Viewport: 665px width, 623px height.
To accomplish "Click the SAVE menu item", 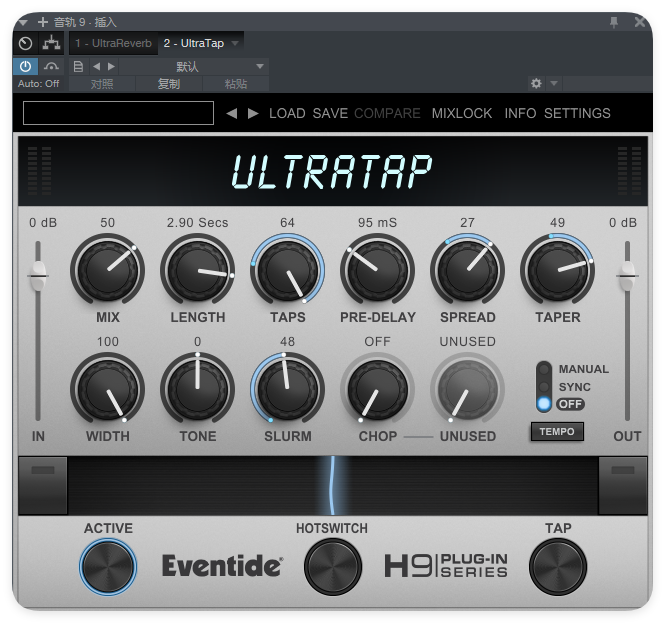I will [330, 113].
